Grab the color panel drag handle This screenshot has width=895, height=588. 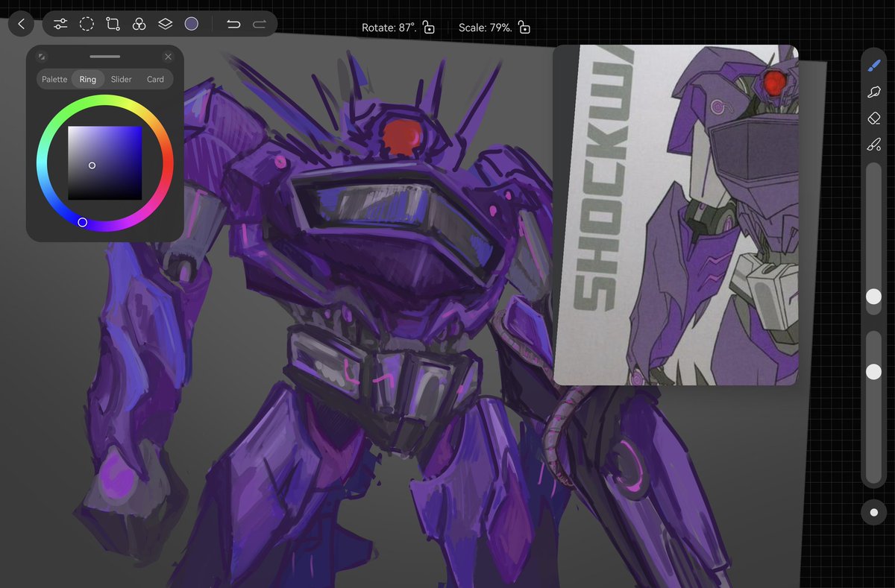coord(104,57)
